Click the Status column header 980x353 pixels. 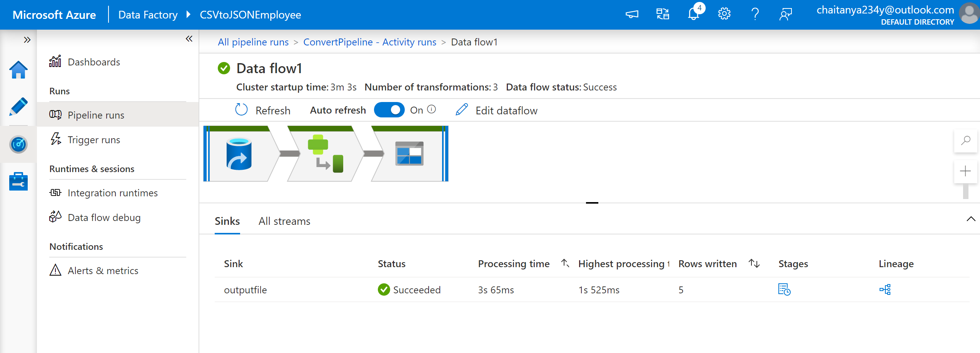391,264
